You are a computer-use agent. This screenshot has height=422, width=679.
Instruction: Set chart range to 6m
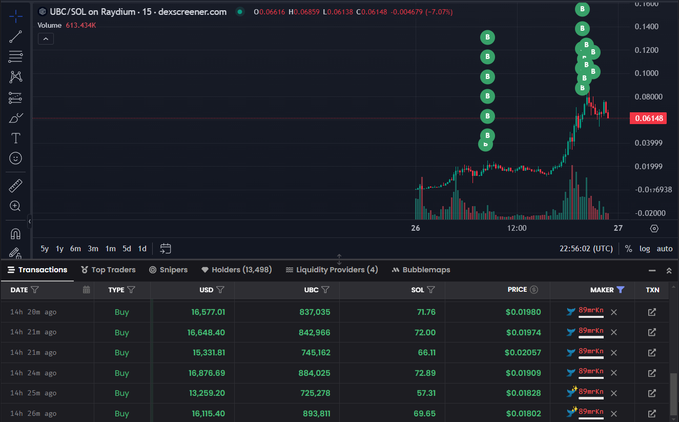75,248
